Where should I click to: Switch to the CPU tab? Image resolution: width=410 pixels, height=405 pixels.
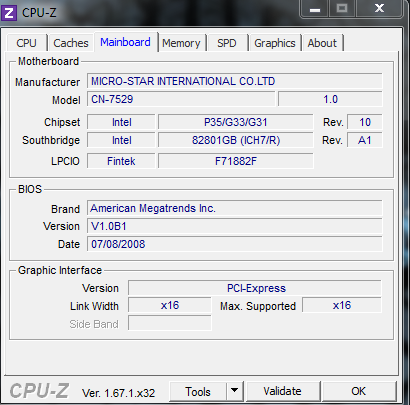pyautogui.click(x=26, y=43)
